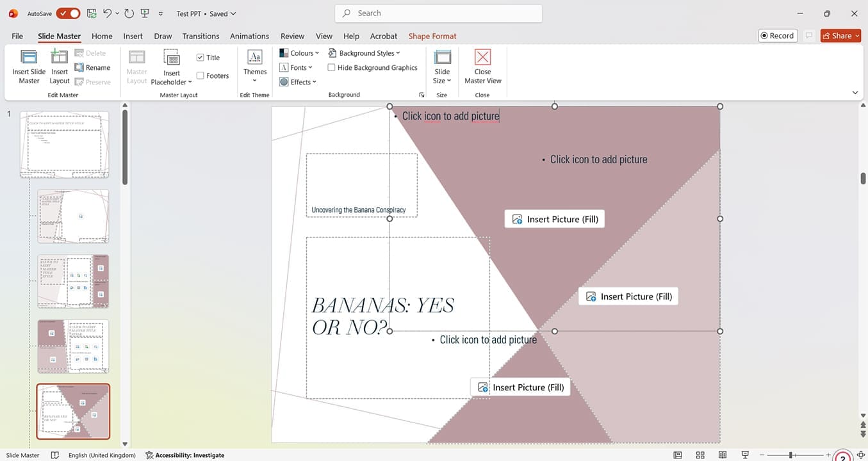868x461 pixels.
Task: Click the Undo arrow icon
Action: (x=107, y=13)
